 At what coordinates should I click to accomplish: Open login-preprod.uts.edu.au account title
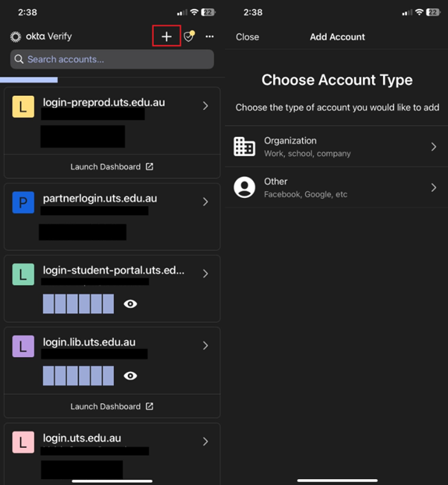click(x=104, y=103)
